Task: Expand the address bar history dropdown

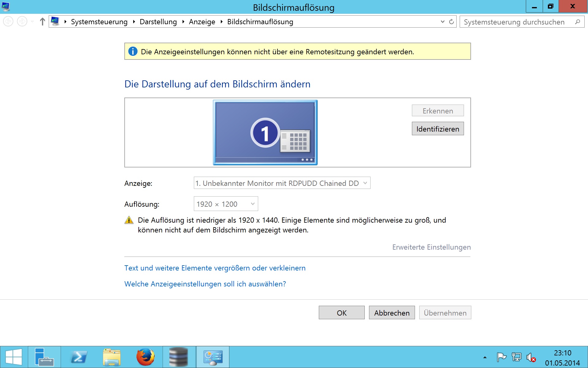Action: coord(443,22)
